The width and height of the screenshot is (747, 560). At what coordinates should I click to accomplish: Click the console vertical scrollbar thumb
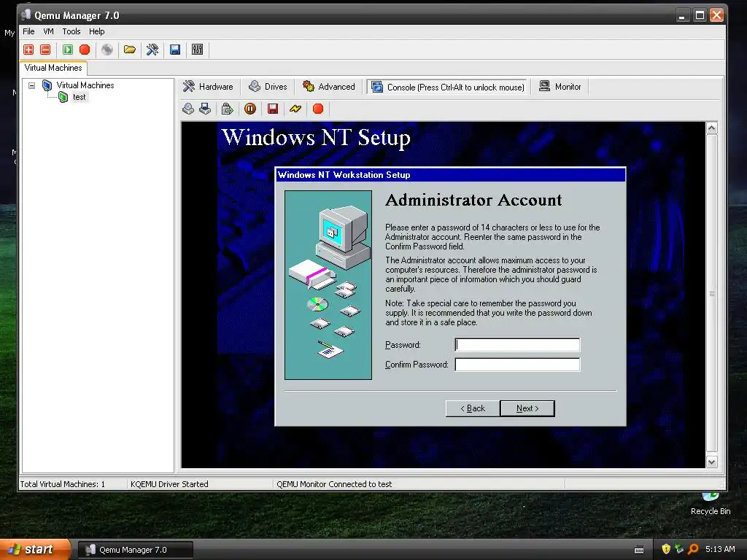point(712,293)
